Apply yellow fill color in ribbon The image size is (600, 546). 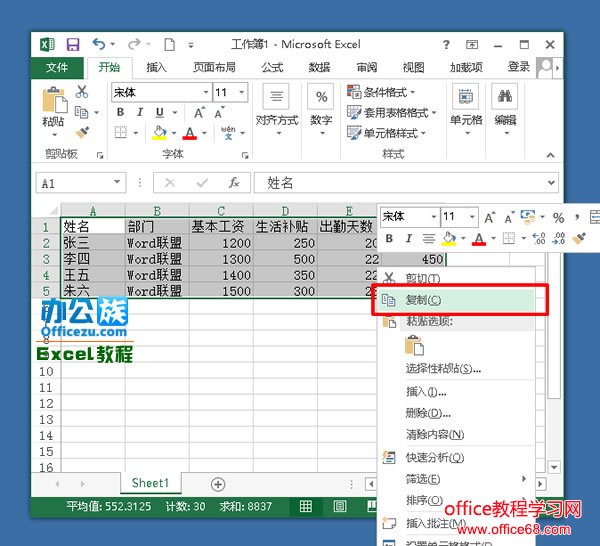click(160, 132)
